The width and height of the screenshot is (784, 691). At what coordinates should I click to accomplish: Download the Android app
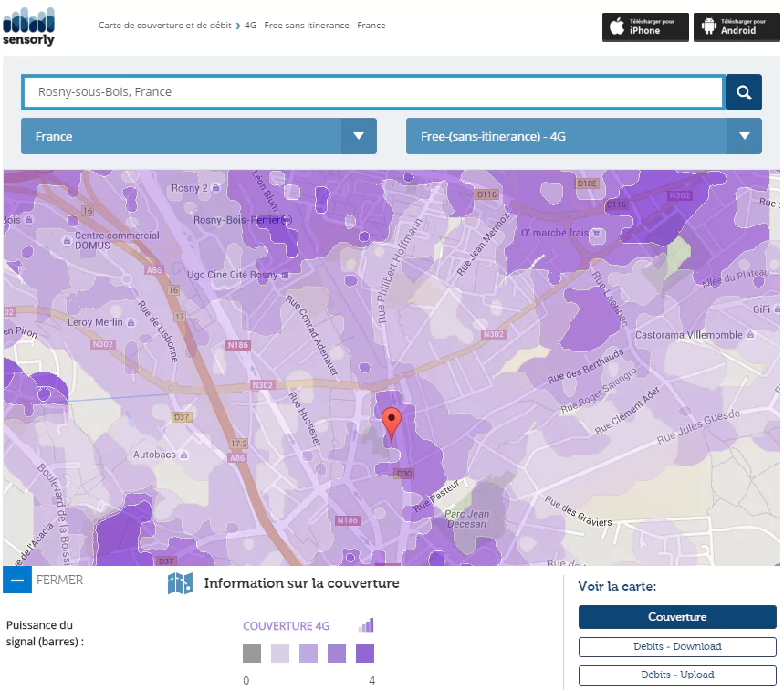pyautogui.click(x=737, y=26)
